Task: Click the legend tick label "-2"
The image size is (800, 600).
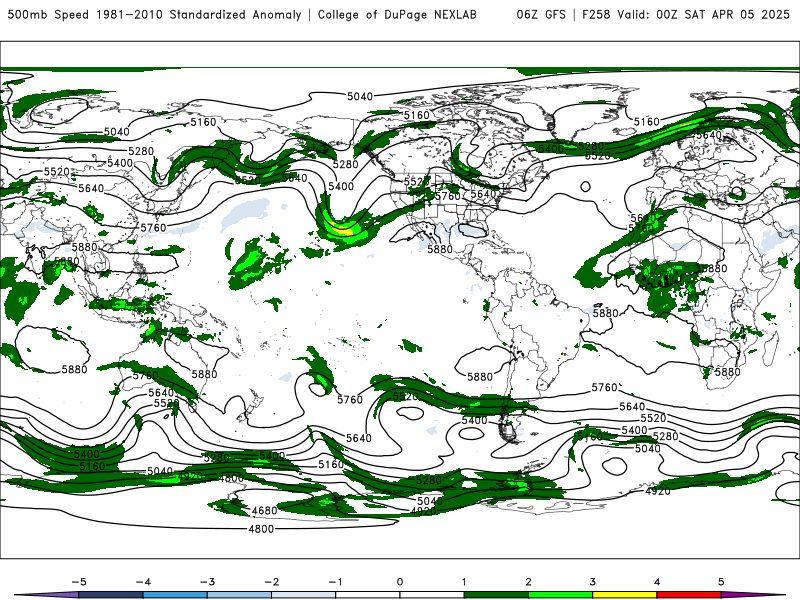Action: coord(271,582)
